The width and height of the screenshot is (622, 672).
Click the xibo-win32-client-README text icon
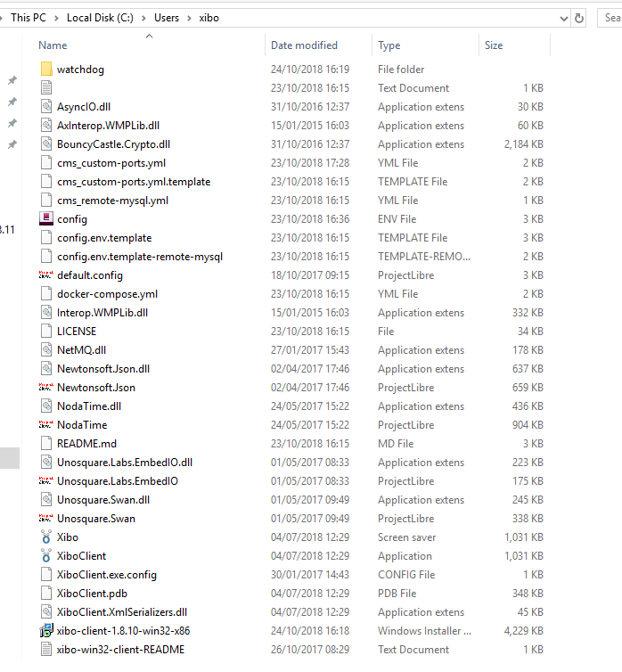[46, 650]
